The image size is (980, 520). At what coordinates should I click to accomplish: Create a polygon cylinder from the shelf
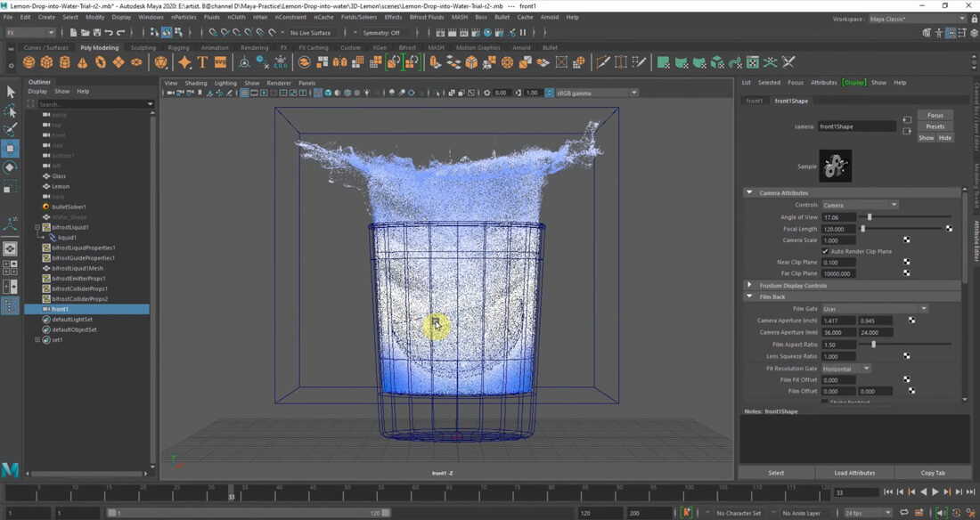(x=65, y=61)
